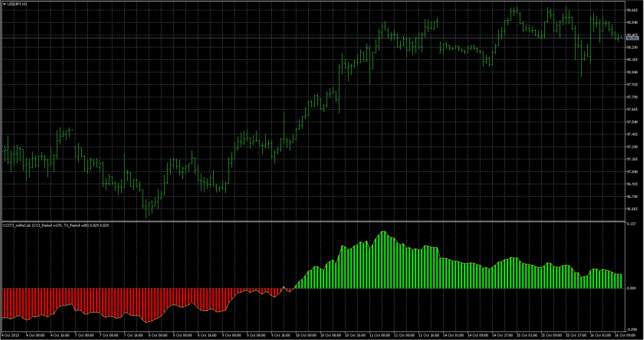The width and height of the screenshot is (644, 340).
Task: Click the 9 Oct 08:00 time label
Action: [256, 335]
